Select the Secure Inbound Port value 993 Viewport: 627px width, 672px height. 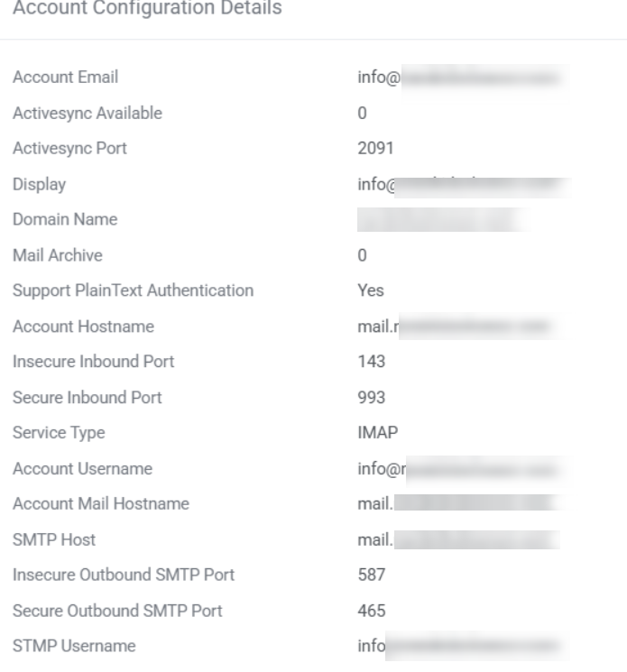[x=369, y=397]
